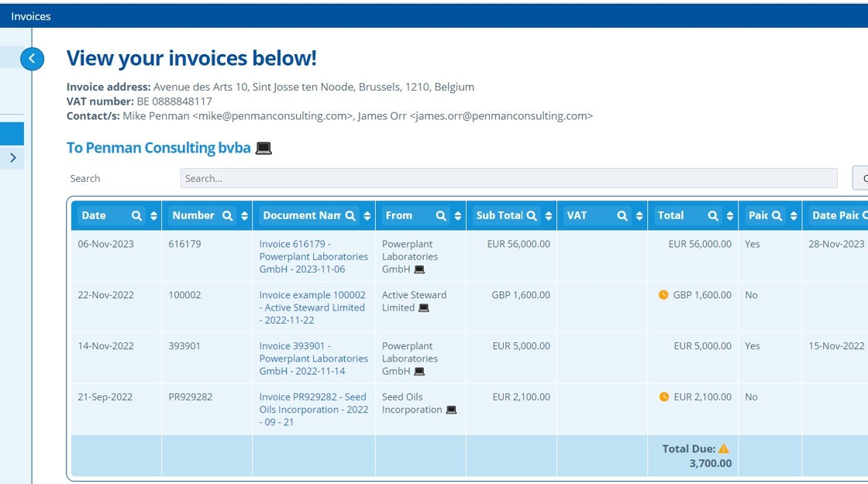The height and width of the screenshot is (484, 868).
Task: Search within the Total column
Action: [713, 216]
